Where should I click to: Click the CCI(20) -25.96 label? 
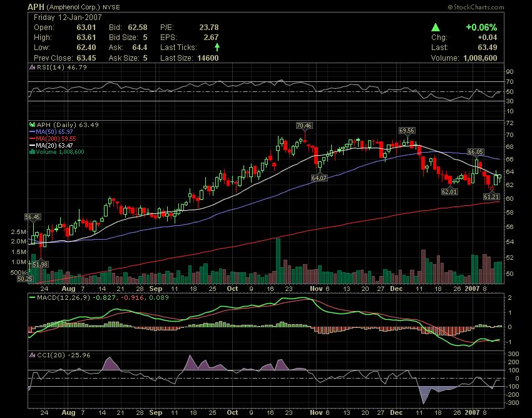pyautogui.click(x=64, y=355)
